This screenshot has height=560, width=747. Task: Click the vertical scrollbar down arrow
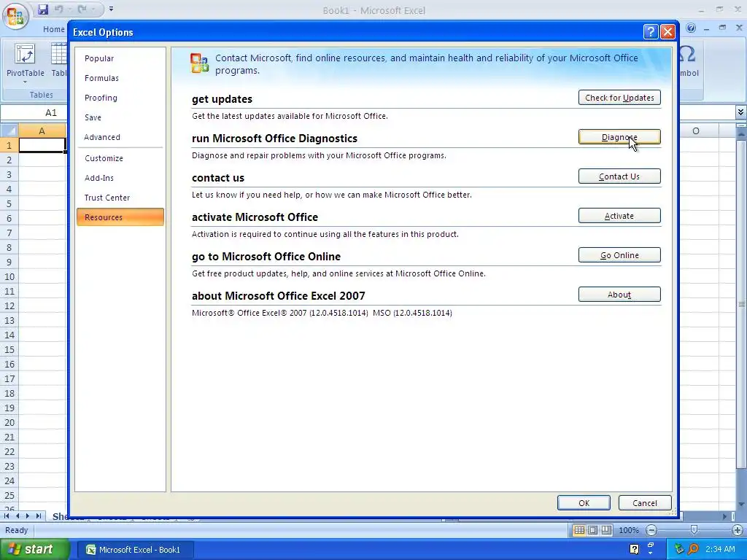[741, 505]
